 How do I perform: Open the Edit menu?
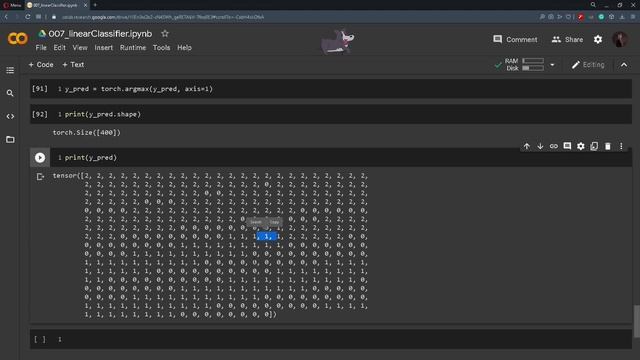pos(59,48)
